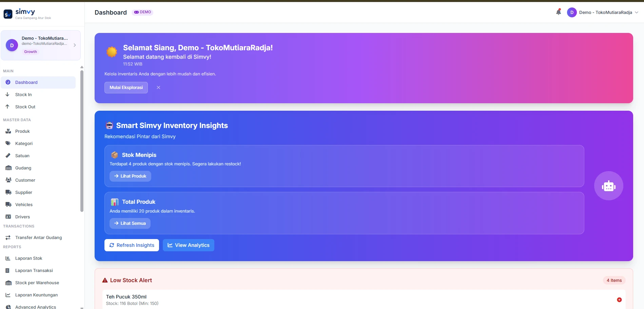Image resolution: width=644 pixels, height=309 pixels.
Task: Click the Stock Out up-arrow icon
Action: pos(7,107)
